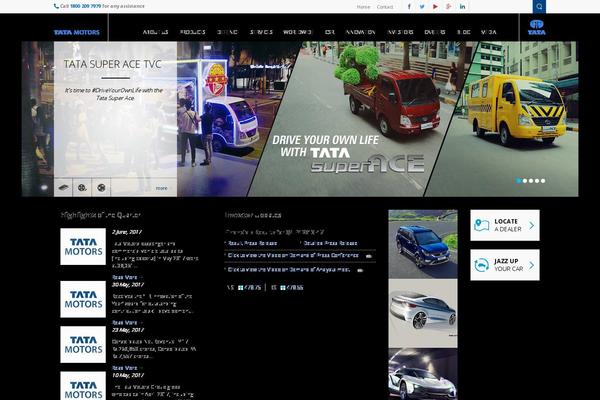This screenshot has height=400, width=600.
Task: Open the Blog menu item
Action: 463,32
